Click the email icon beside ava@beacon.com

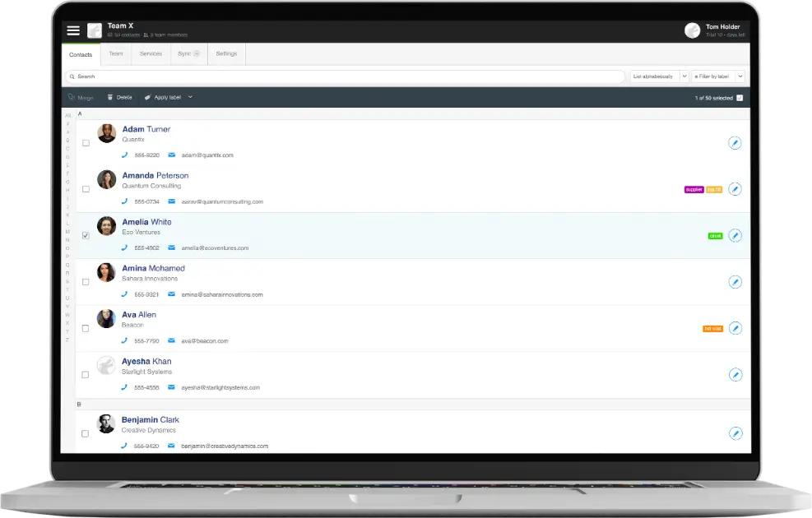173,340
